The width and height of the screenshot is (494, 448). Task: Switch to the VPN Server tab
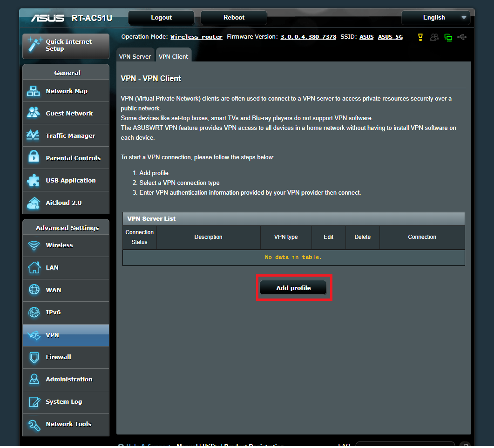[135, 56]
